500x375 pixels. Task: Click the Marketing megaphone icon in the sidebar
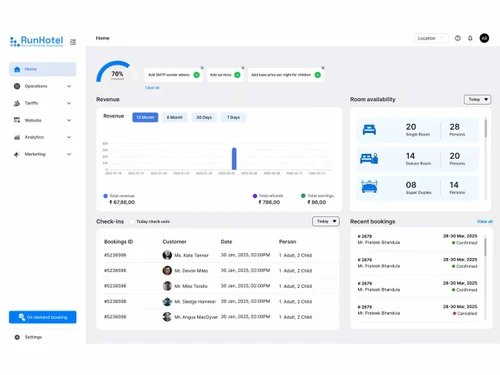pyautogui.click(x=17, y=154)
